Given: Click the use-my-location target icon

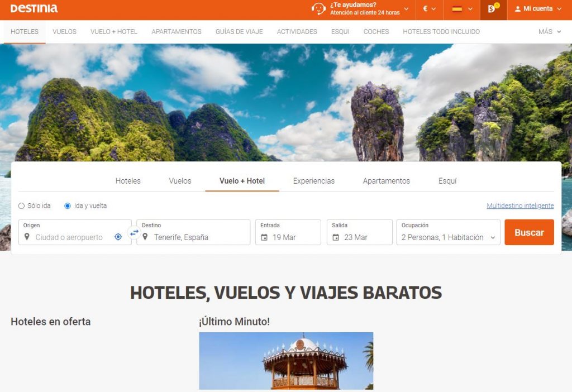Looking at the screenshot, I should [x=118, y=237].
